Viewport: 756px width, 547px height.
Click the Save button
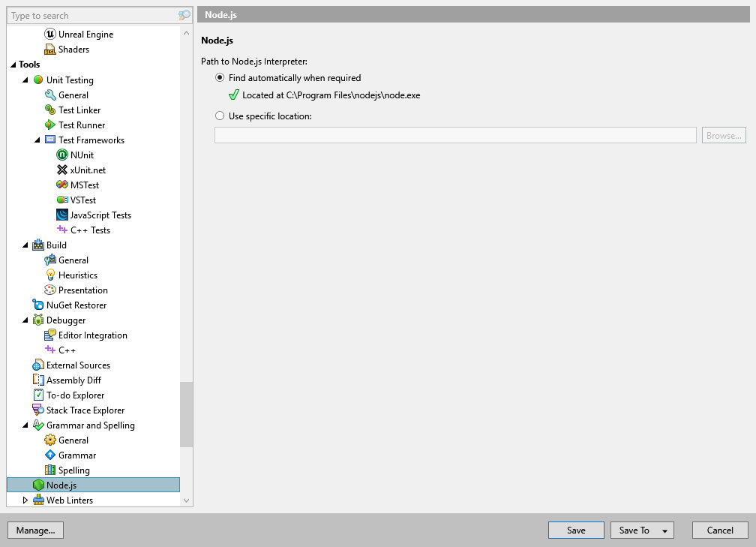click(x=575, y=530)
